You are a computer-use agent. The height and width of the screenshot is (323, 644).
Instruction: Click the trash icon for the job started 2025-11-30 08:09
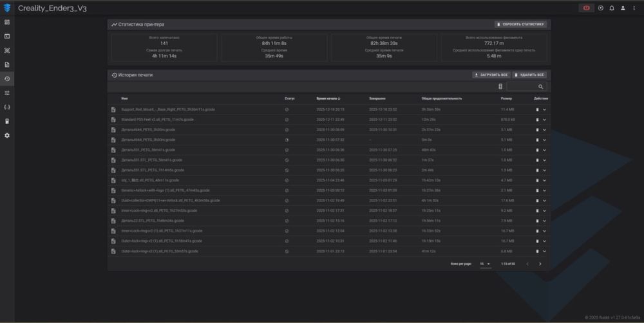[x=537, y=130]
